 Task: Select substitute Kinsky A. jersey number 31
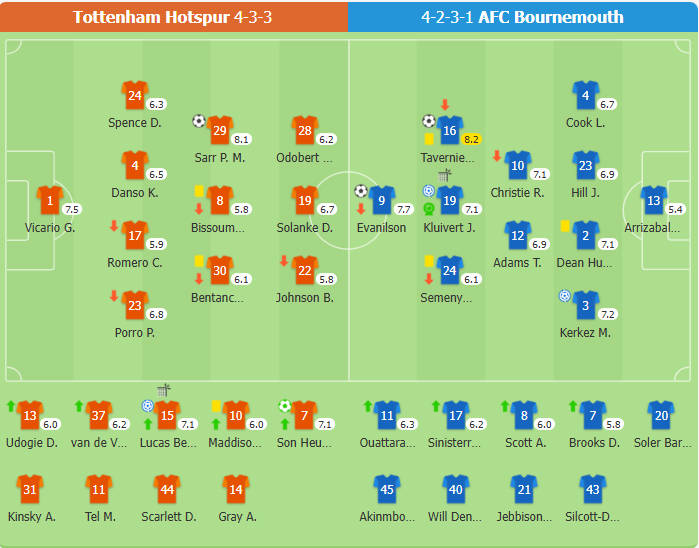click(30, 490)
